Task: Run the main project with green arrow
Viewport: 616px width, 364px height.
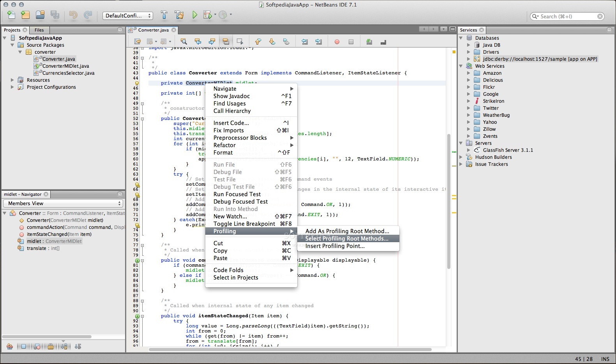Action: pyautogui.click(x=194, y=15)
